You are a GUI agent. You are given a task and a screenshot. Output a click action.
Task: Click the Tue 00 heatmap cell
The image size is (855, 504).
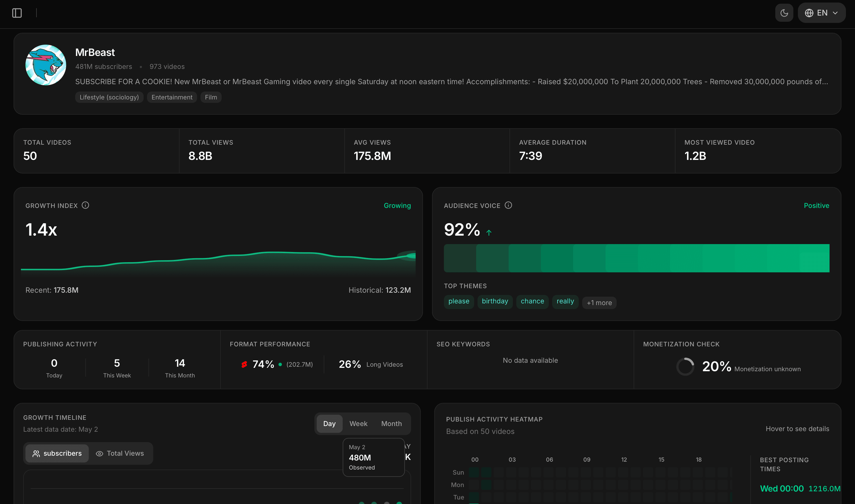[474, 497]
